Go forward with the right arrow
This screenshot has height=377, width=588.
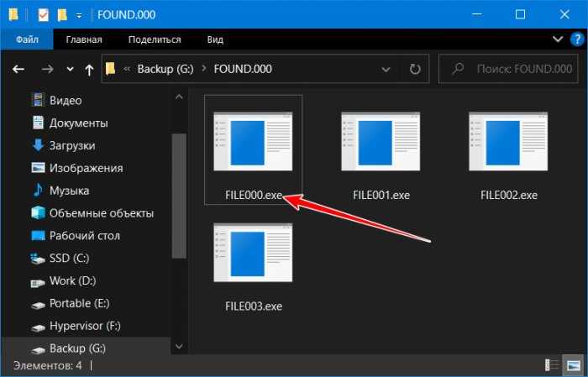click(x=47, y=69)
